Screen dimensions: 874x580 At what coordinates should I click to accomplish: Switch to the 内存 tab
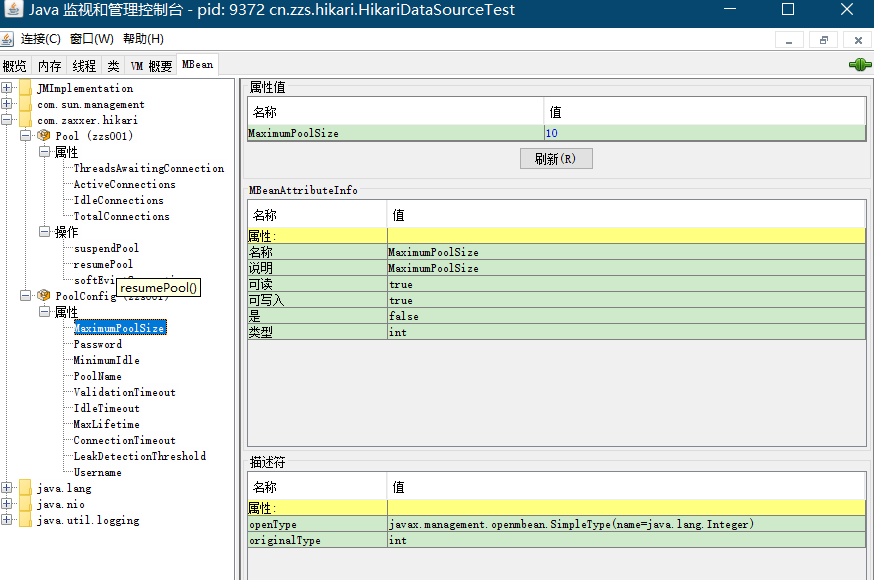(50, 66)
